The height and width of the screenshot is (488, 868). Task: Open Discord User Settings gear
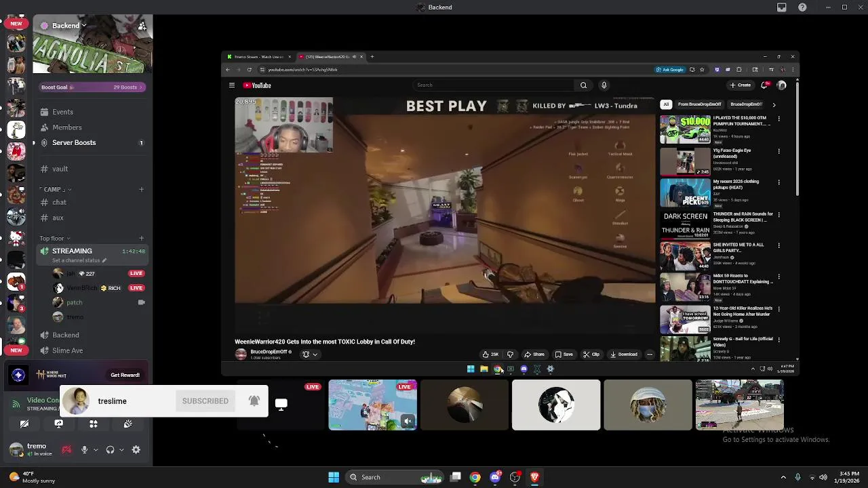tap(136, 450)
